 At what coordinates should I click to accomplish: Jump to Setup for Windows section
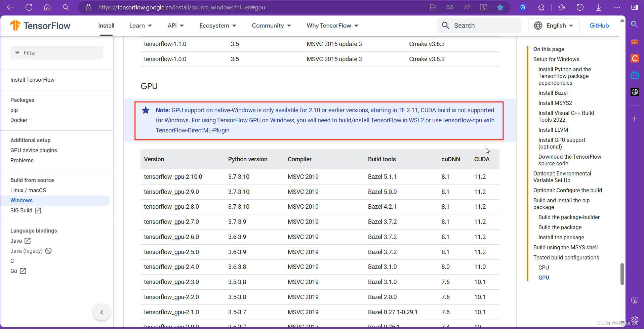[556, 59]
